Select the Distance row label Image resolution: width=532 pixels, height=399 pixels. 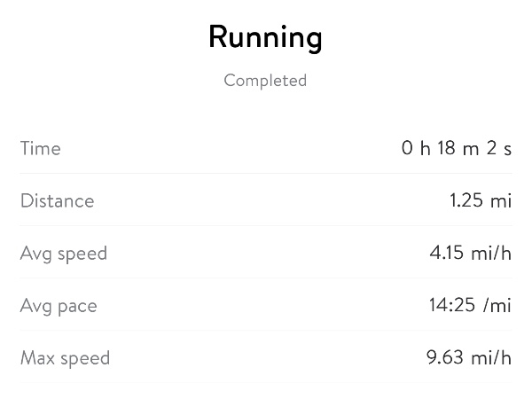[x=57, y=200]
